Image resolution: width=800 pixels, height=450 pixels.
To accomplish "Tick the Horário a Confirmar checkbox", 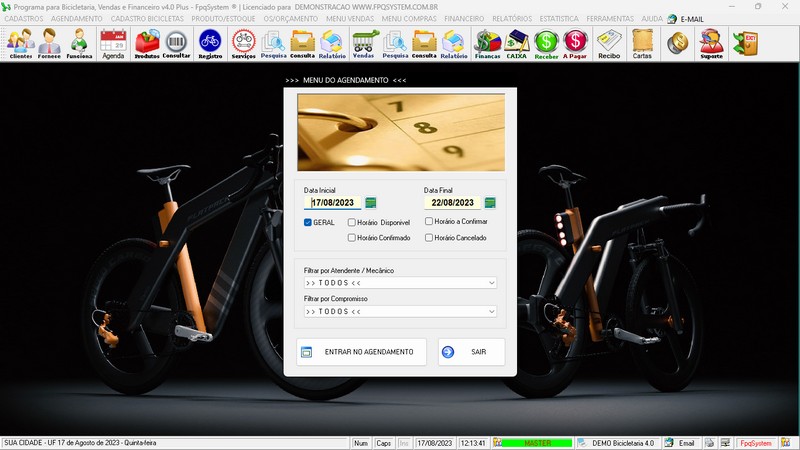I will tap(429, 222).
